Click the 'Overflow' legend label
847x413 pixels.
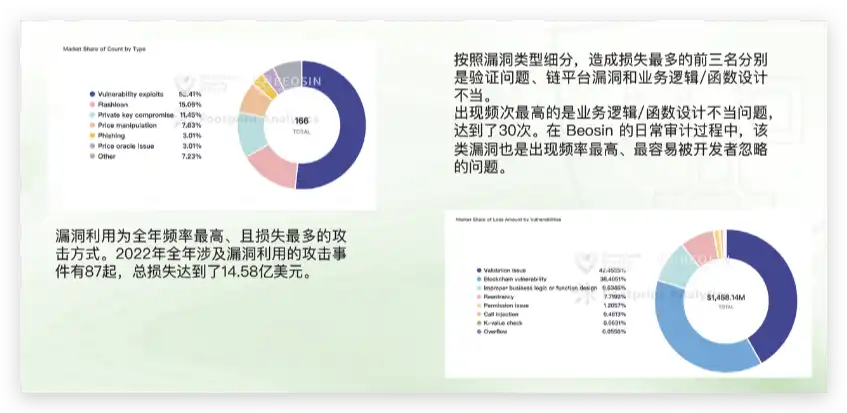tap(495, 331)
